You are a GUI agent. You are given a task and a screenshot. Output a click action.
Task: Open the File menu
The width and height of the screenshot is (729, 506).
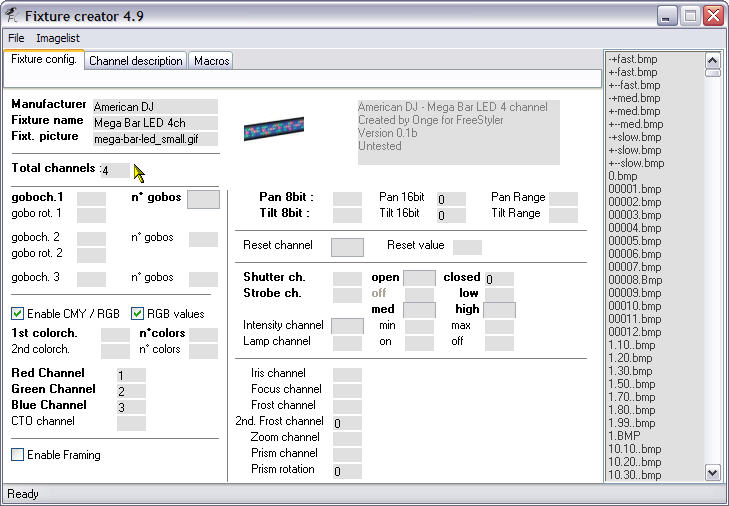coord(16,38)
